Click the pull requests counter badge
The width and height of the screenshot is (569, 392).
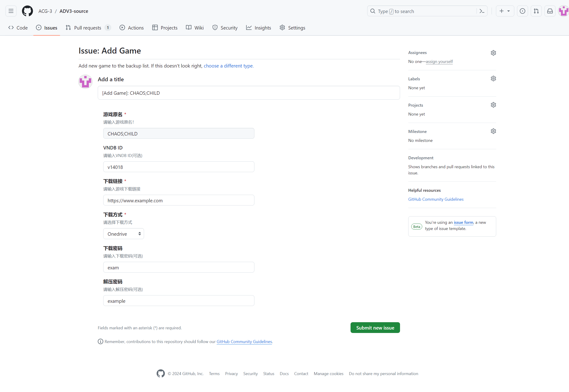coord(108,28)
